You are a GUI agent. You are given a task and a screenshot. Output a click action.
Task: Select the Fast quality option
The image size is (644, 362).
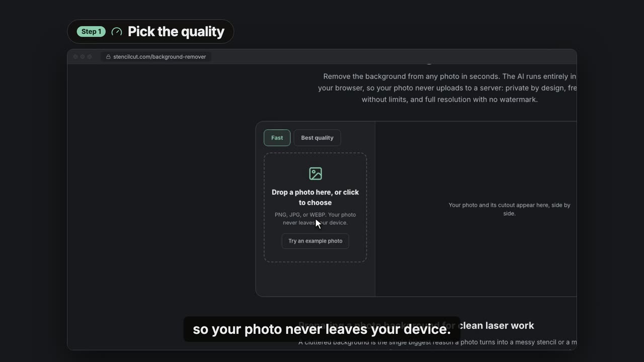(x=277, y=138)
